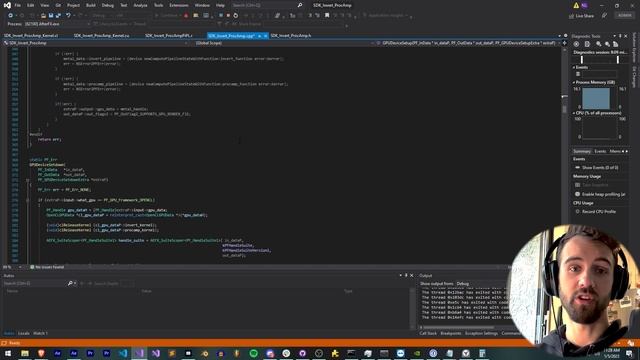
Task: Open the Debug menu
Action: point(108,5)
